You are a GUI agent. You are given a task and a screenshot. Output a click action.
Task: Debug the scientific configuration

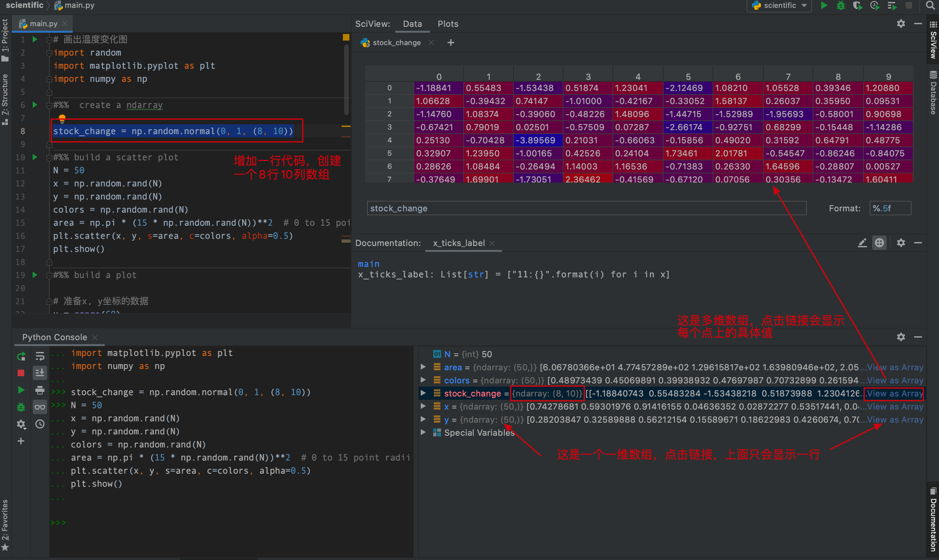[841, 6]
